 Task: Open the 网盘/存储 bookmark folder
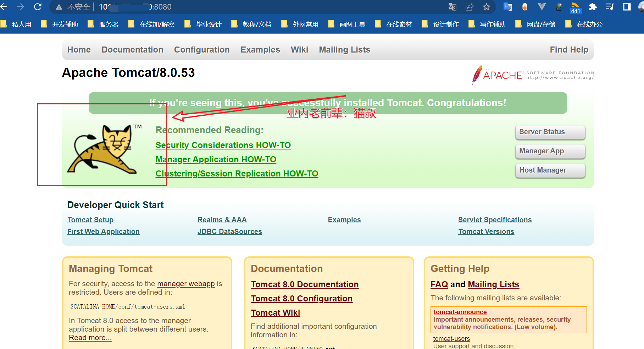[x=535, y=24]
